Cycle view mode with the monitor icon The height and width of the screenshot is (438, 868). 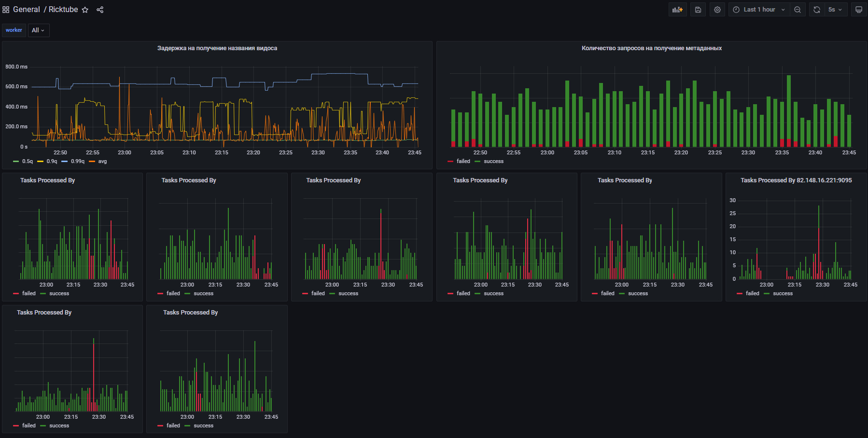pos(859,10)
